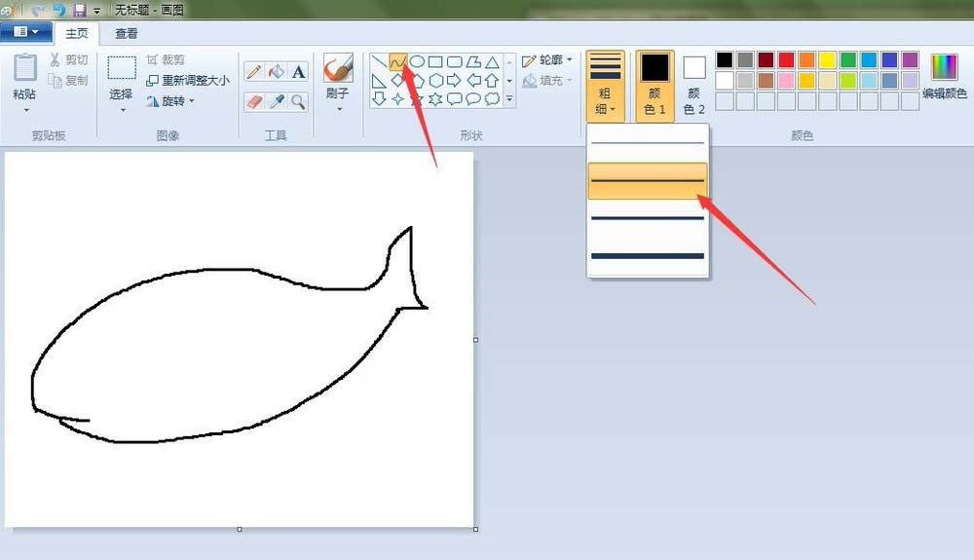Pick the red color swatch

(x=786, y=59)
